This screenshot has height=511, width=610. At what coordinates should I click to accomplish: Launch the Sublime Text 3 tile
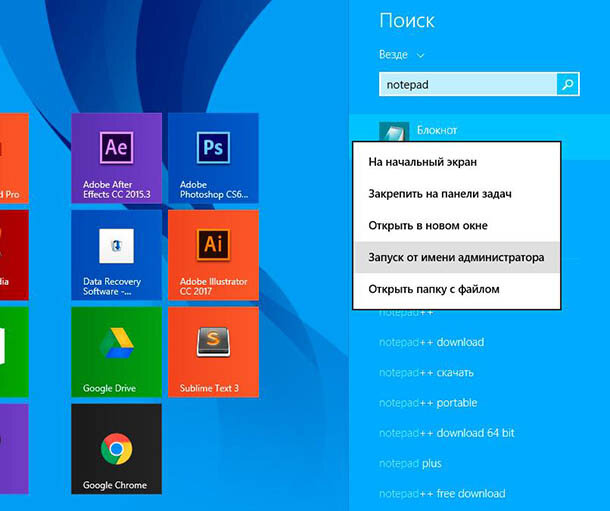pos(213,352)
